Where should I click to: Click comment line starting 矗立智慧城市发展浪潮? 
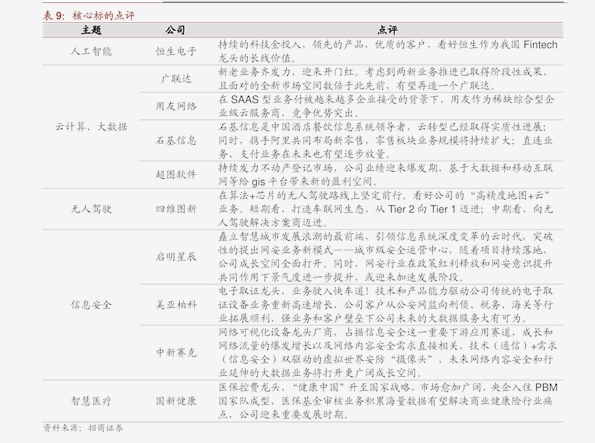(x=386, y=236)
